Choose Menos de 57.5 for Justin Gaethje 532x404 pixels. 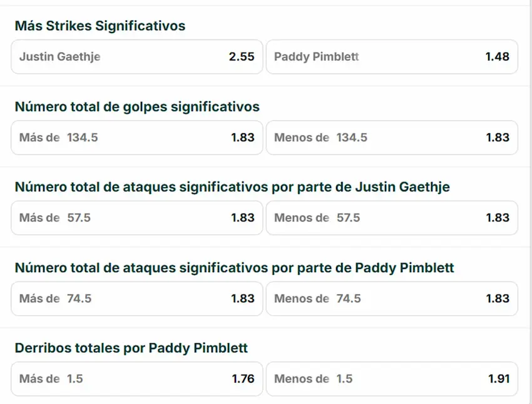pos(392,218)
